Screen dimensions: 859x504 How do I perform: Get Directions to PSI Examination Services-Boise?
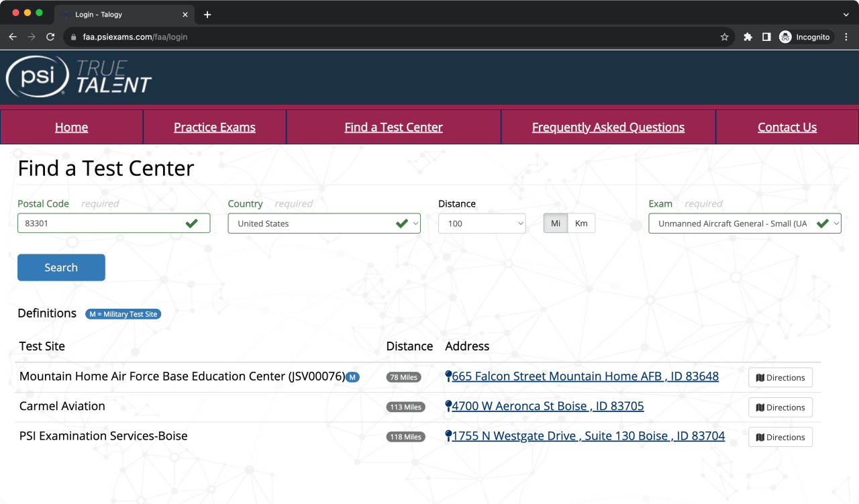780,437
